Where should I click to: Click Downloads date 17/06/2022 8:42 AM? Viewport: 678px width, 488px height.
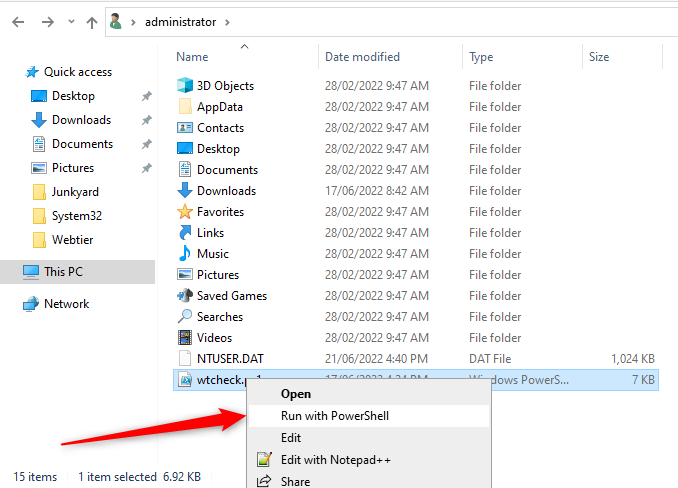[377, 191]
